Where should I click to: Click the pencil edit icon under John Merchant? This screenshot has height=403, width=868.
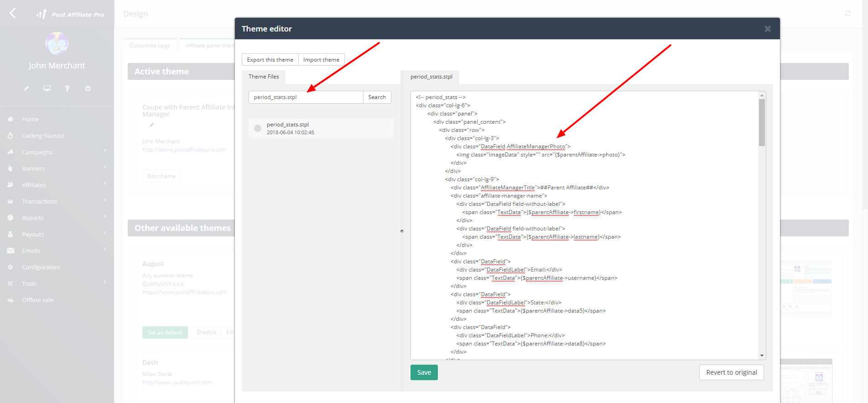(26, 89)
